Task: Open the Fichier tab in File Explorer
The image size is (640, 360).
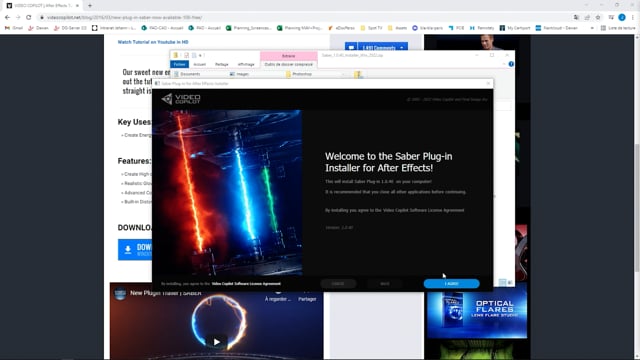Action: pos(180,64)
